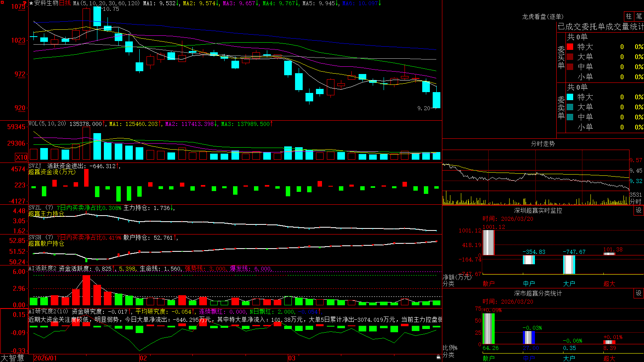644x362 pixels.
Task: Click the 净额(万元) axis label
Action: (x=457, y=277)
